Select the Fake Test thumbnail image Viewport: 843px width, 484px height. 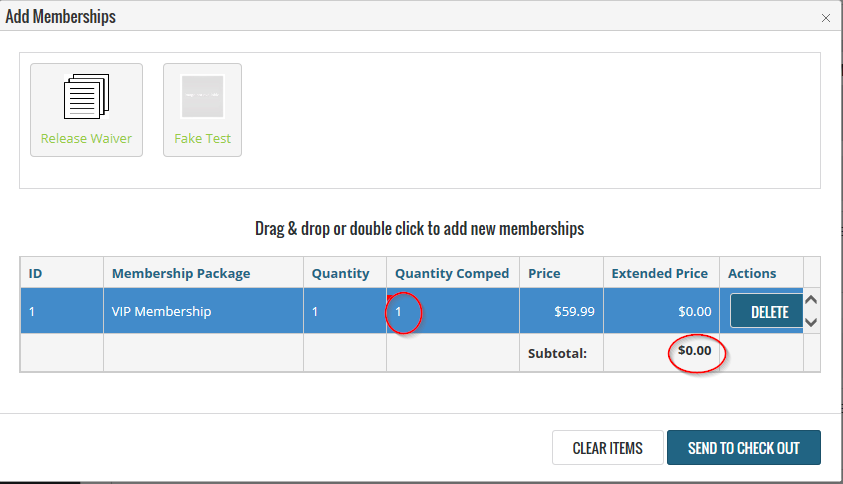point(203,96)
